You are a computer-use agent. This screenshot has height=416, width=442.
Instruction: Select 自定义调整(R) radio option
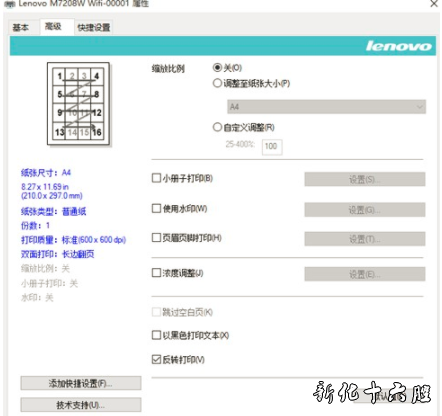[x=217, y=127]
